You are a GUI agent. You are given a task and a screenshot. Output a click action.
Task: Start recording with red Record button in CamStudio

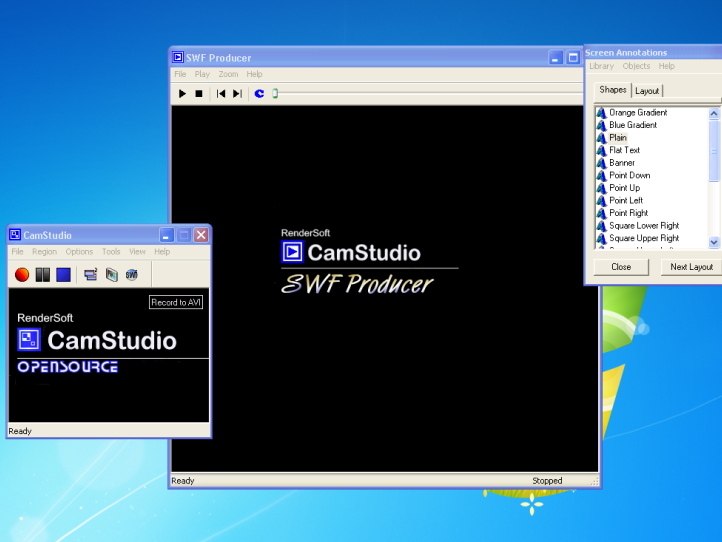pyautogui.click(x=22, y=274)
